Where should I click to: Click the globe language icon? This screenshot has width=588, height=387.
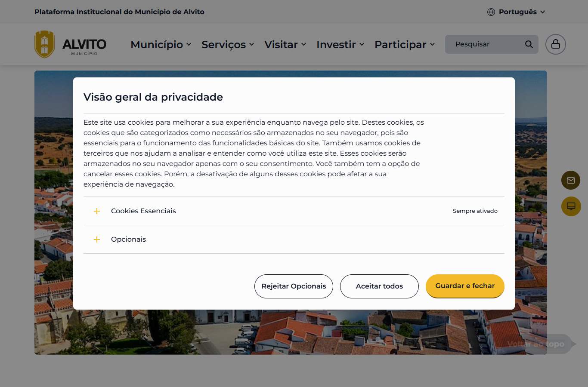click(491, 12)
